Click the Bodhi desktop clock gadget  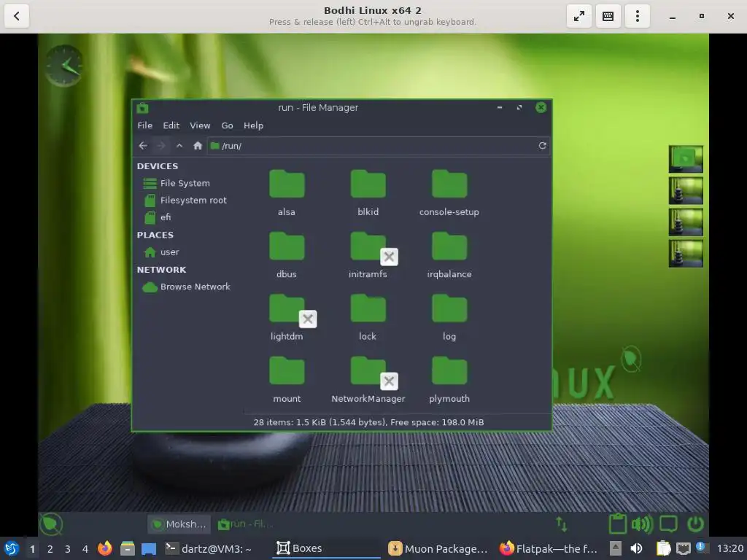[x=64, y=66]
